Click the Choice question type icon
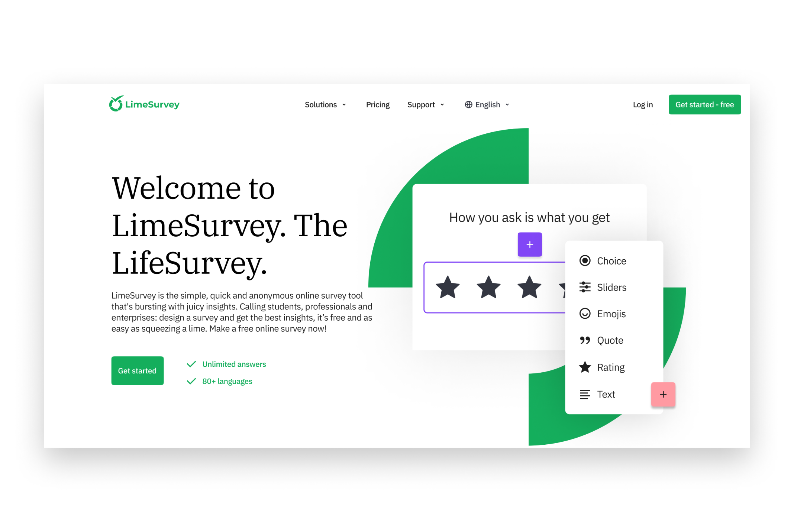The width and height of the screenshot is (794, 532). pos(584,261)
